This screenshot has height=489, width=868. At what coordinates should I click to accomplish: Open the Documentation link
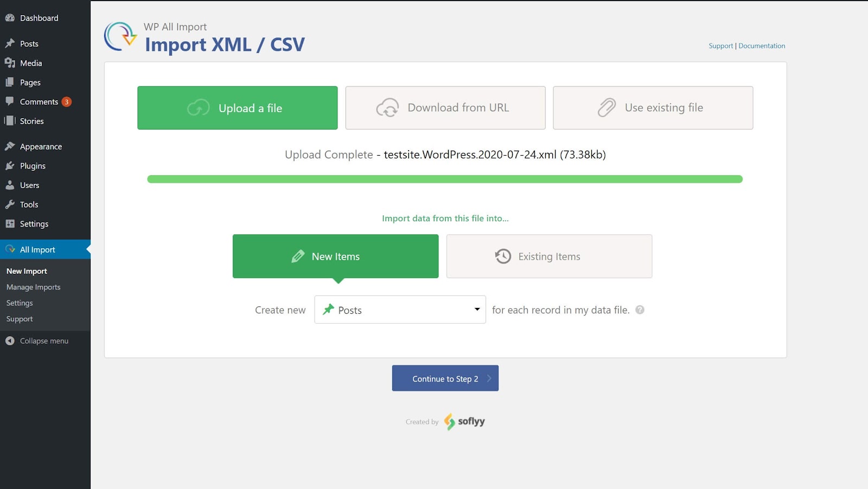[x=762, y=46]
